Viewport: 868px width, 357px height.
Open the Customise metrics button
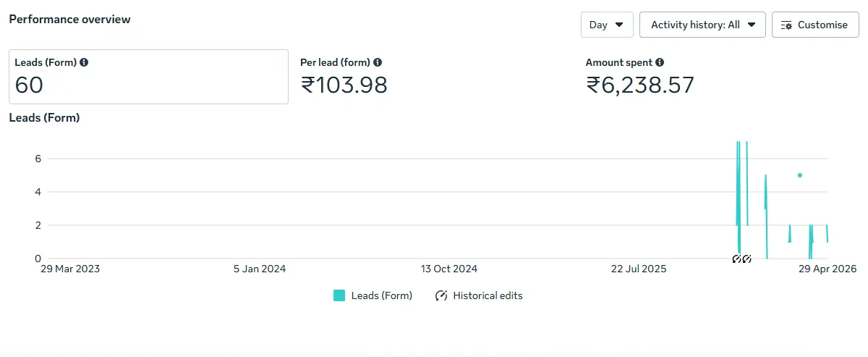(815, 25)
